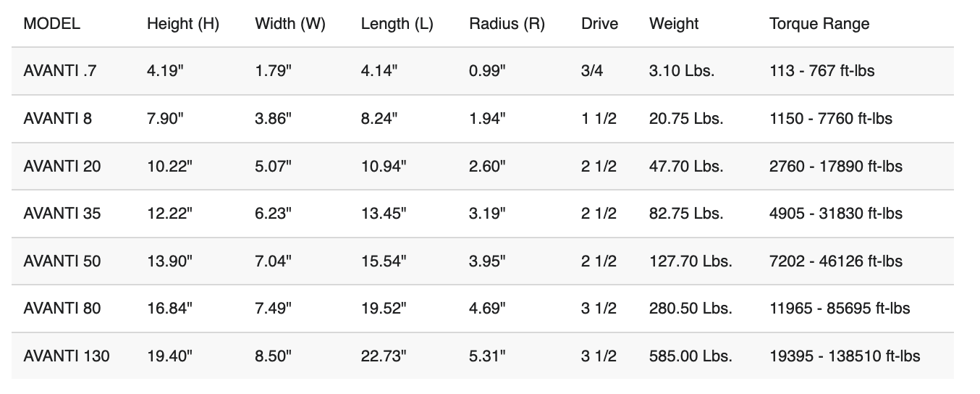Select the AVANTI 35 model cell
This screenshot has width=980, height=394.
click(x=62, y=214)
